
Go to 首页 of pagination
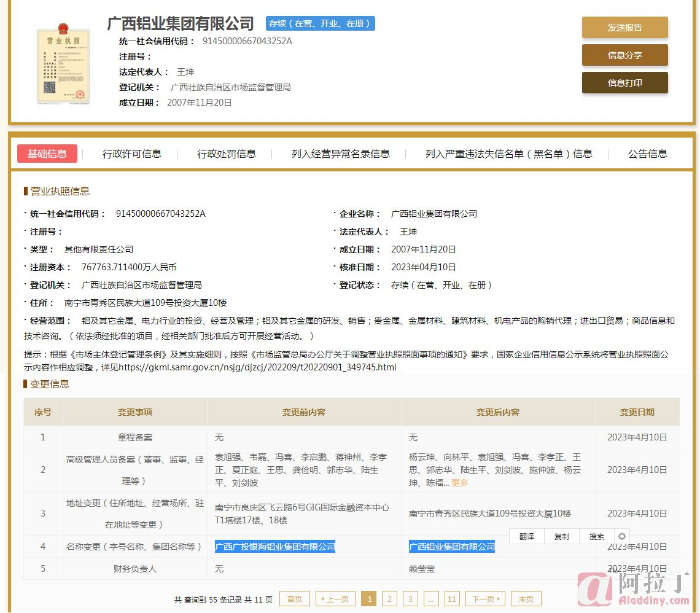(294, 599)
